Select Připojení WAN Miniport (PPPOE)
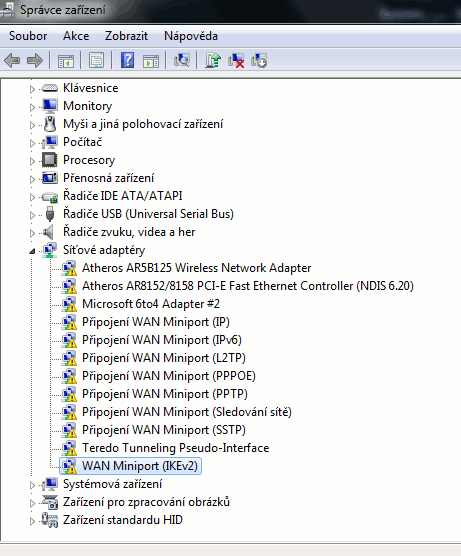The width and height of the screenshot is (461, 556). (169, 376)
